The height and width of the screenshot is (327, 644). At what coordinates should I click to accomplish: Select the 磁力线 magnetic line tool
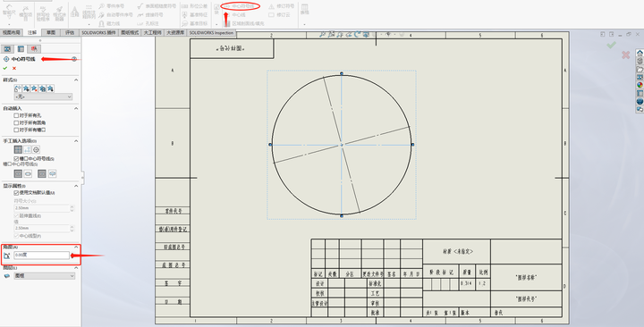pos(109,24)
